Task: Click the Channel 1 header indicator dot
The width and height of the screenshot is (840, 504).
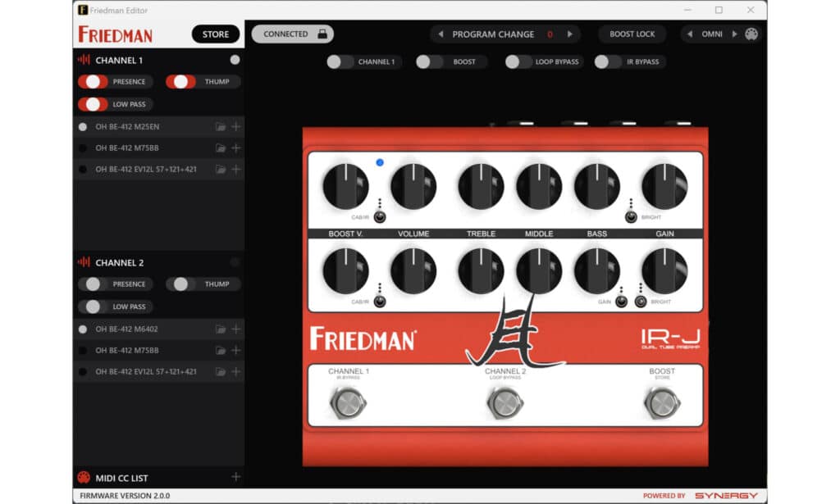Action: (x=235, y=60)
